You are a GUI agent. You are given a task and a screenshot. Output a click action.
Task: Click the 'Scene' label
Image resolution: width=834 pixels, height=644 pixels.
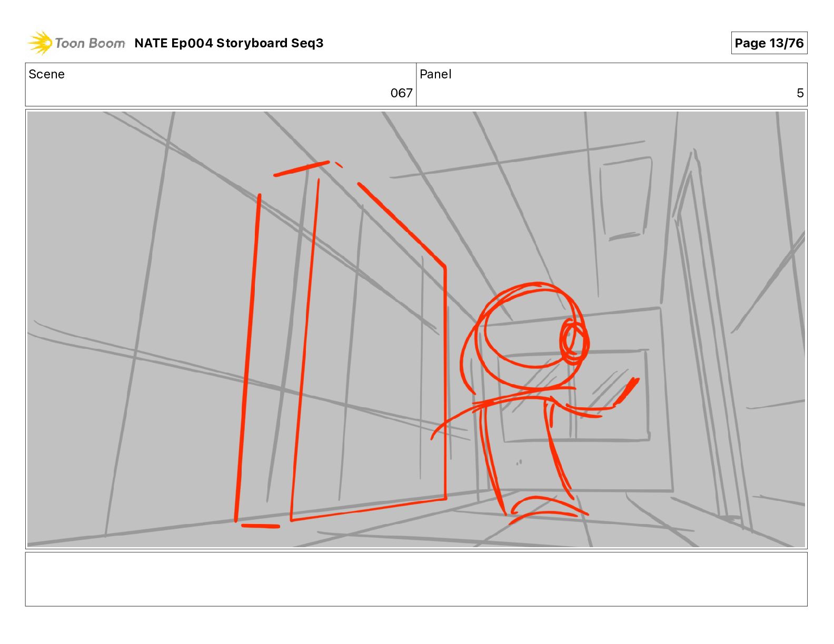46,74
